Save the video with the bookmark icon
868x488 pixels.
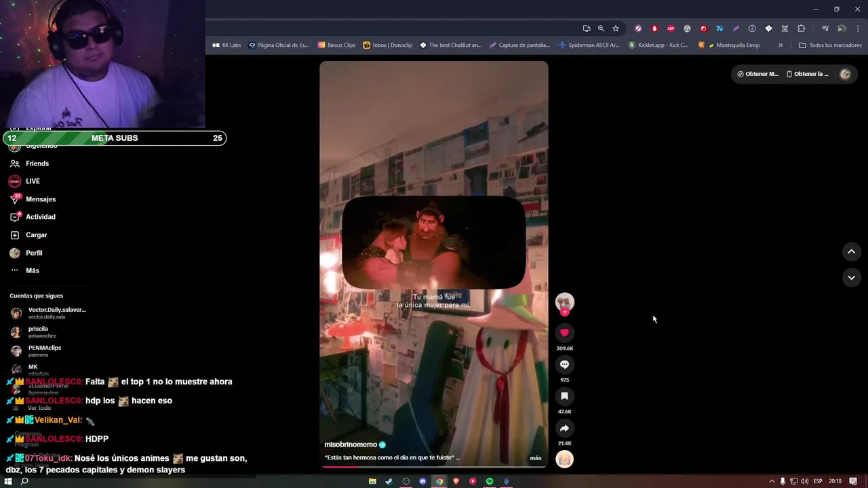pos(564,396)
